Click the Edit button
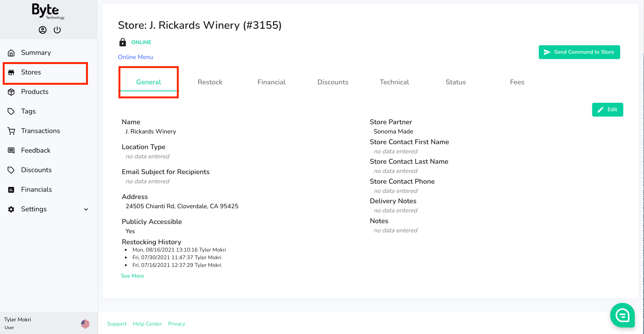Viewport: 644px width, 334px height. coord(608,110)
